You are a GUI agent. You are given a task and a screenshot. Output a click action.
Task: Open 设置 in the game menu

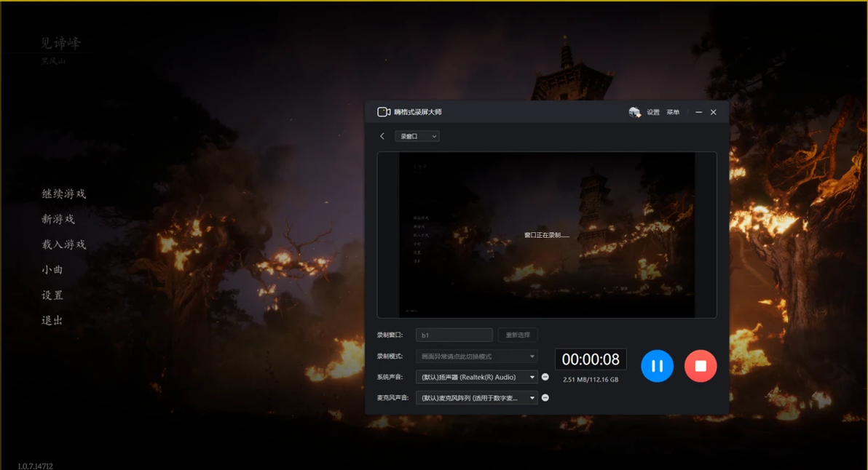pyautogui.click(x=52, y=295)
